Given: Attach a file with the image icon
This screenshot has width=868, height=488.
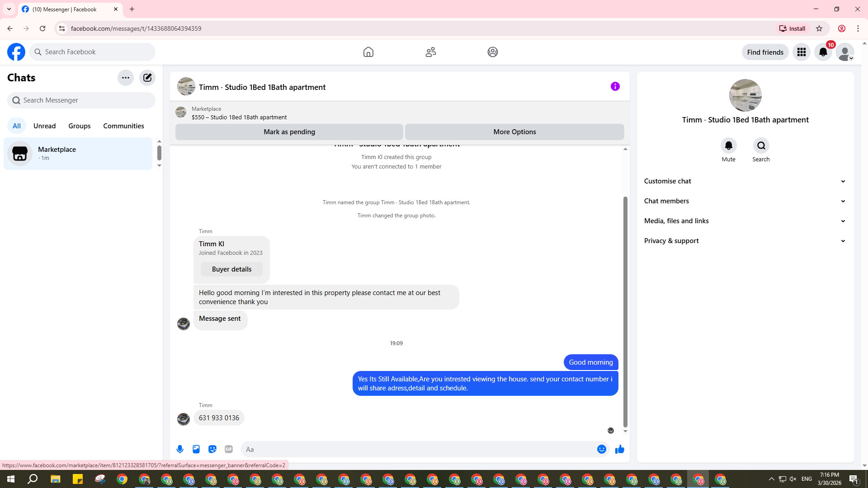Looking at the screenshot, I should tap(196, 449).
